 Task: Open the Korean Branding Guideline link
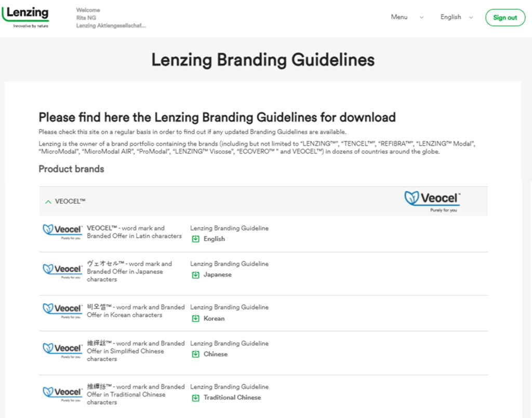coord(214,318)
